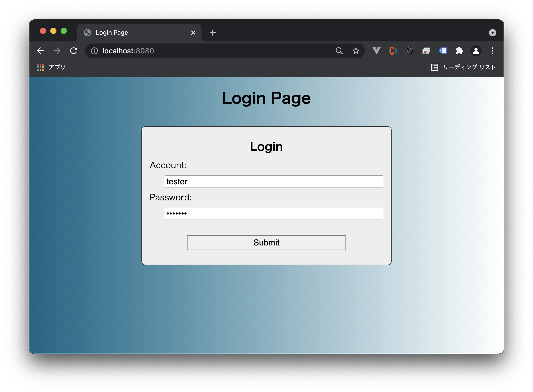Viewport: 533px width, 392px height.
Task: Bookmark this page with the star icon
Action: pyautogui.click(x=356, y=51)
